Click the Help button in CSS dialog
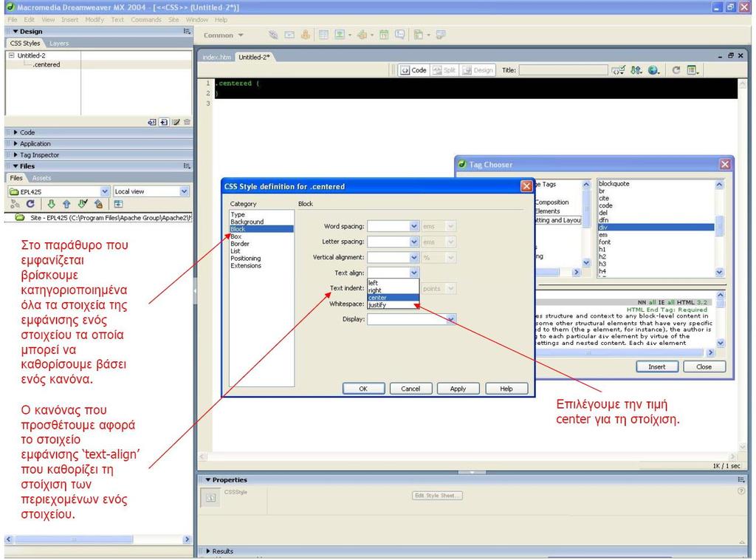The width and height of the screenshot is (756, 560). coord(506,389)
